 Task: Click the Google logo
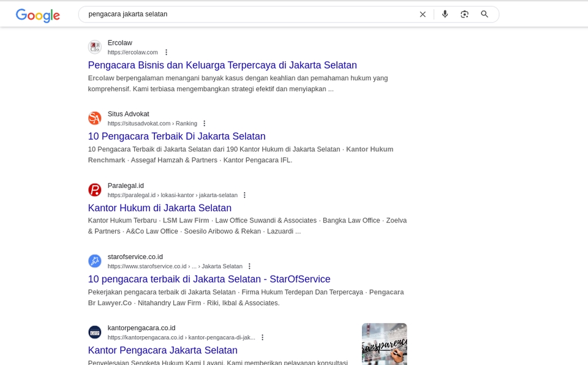pos(37,15)
